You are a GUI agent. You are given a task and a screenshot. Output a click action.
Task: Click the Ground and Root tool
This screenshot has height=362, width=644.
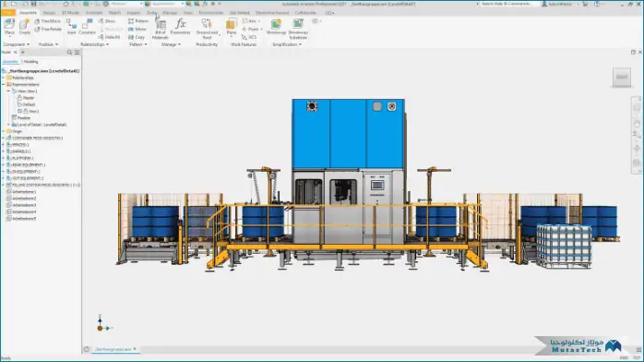(207, 29)
